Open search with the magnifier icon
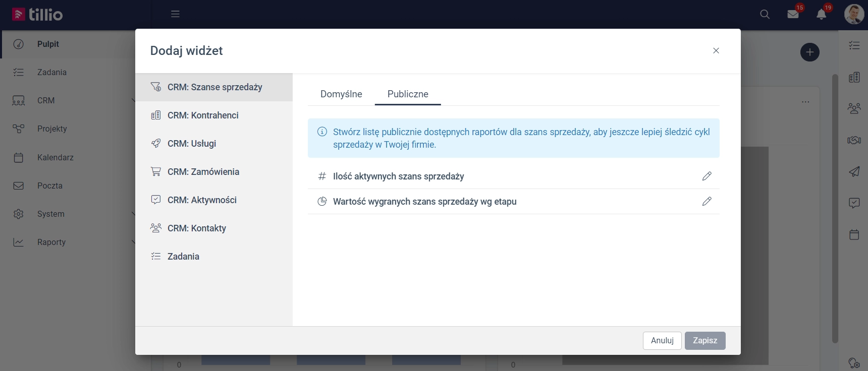 (x=765, y=14)
